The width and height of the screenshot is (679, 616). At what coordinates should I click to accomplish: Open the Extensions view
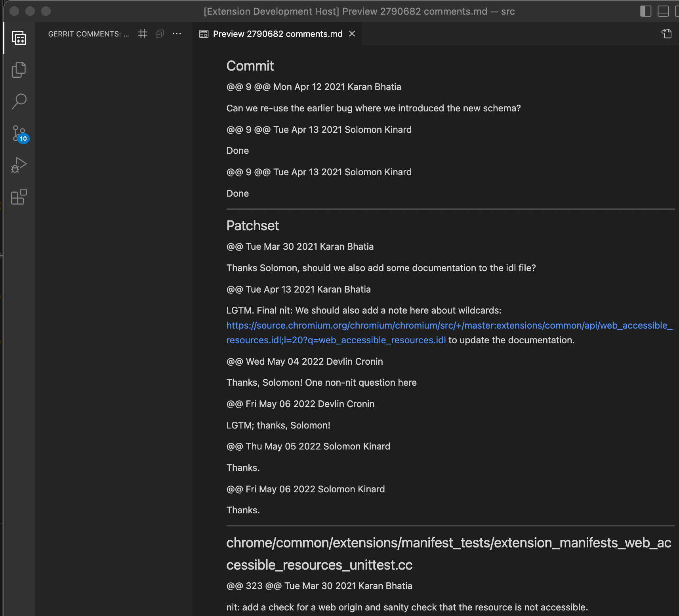pyautogui.click(x=19, y=197)
